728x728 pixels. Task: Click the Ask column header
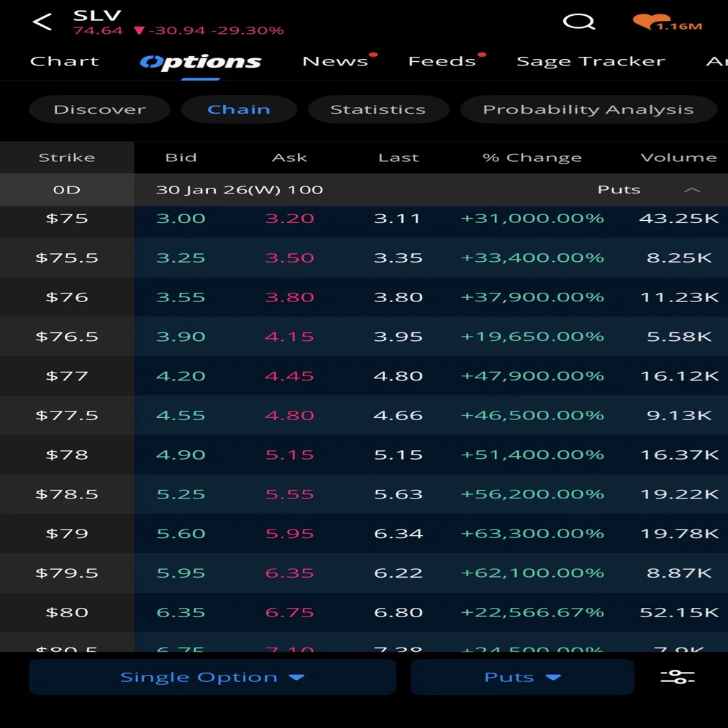point(289,158)
